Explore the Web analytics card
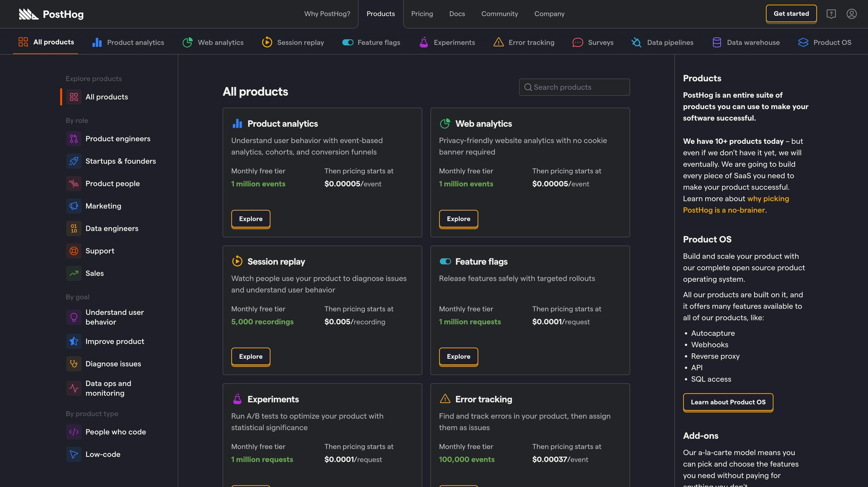The width and height of the screenshot is (868, 487). click(x=458, y=219)
